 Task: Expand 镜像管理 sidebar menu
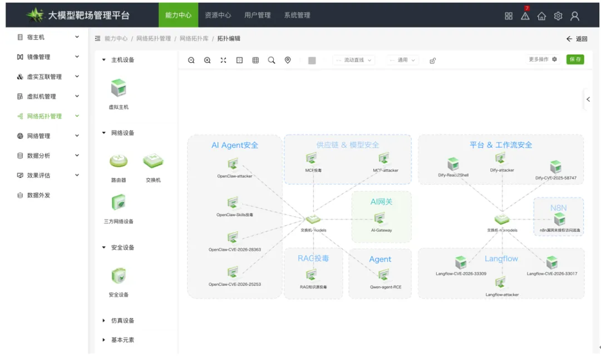click(x=48, y=57)
